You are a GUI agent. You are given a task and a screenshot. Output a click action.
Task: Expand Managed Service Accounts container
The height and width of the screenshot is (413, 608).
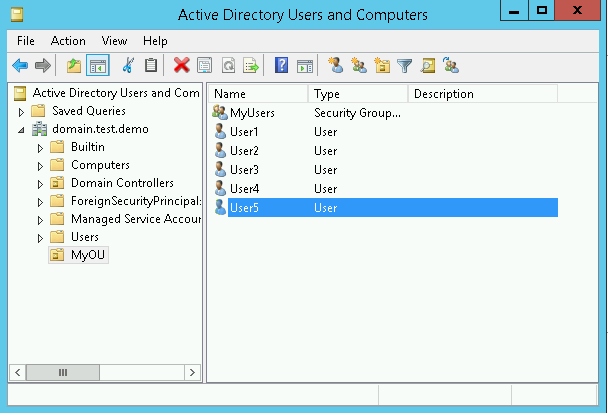(40, 220)
